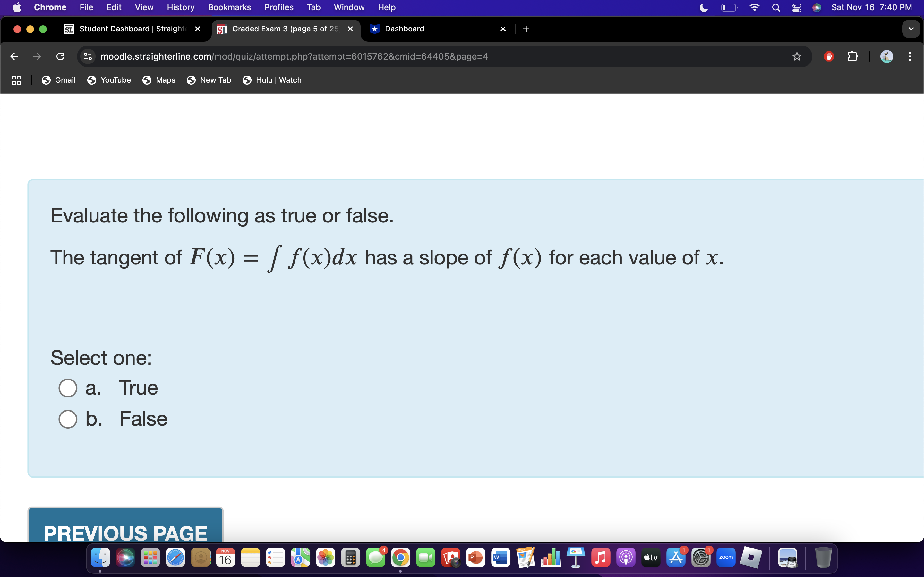Select the False radio option
The height and width of the screenshot is (577, 924).
coord(68,419)
